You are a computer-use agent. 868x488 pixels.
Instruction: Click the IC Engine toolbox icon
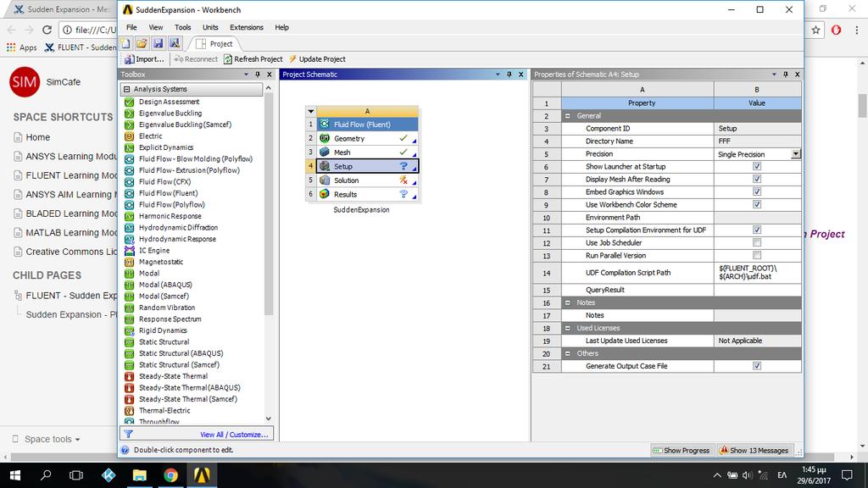129,251
